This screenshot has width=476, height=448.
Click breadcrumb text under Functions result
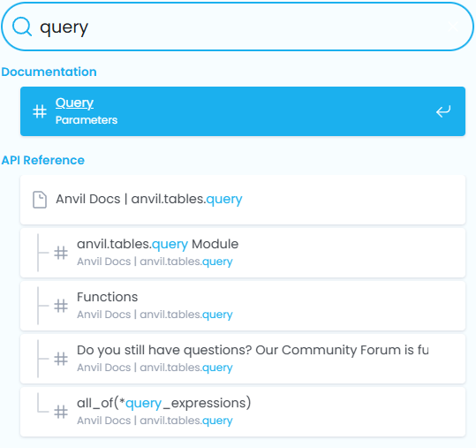pyautogui.click(x=155, y=315)
